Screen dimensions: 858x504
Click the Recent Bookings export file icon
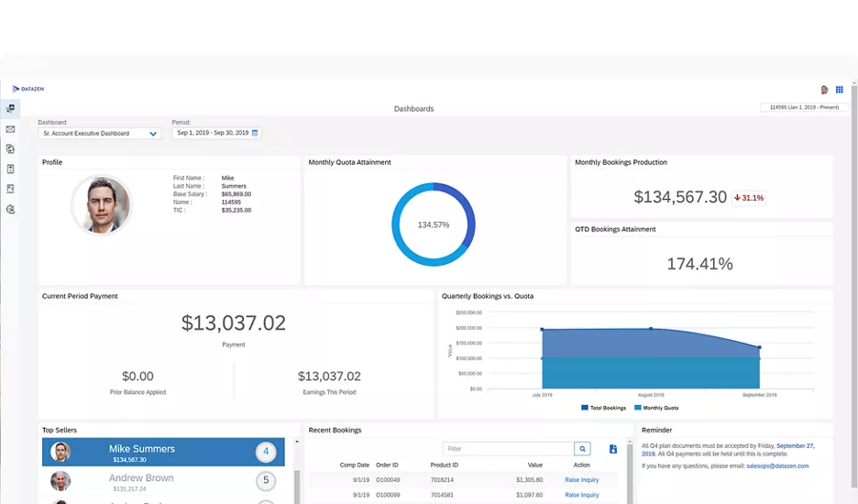[613, 449]
